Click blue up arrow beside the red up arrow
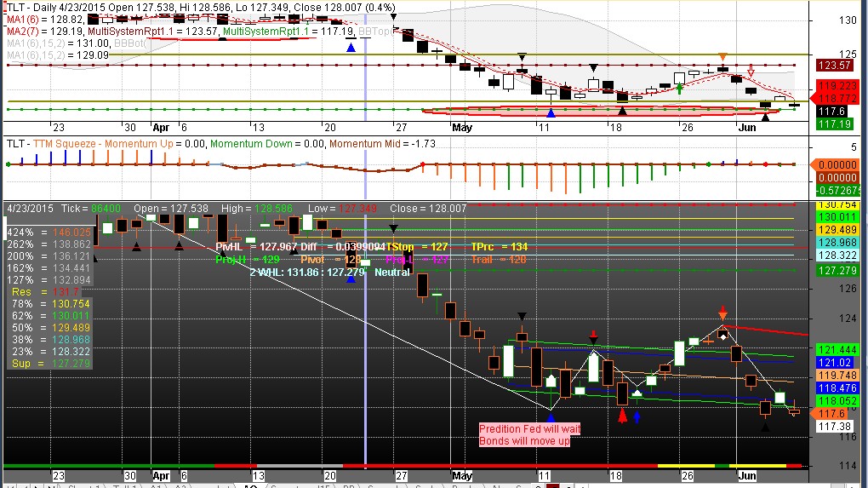Viewport: 868px width, 488px height. [x=637, y=417]
